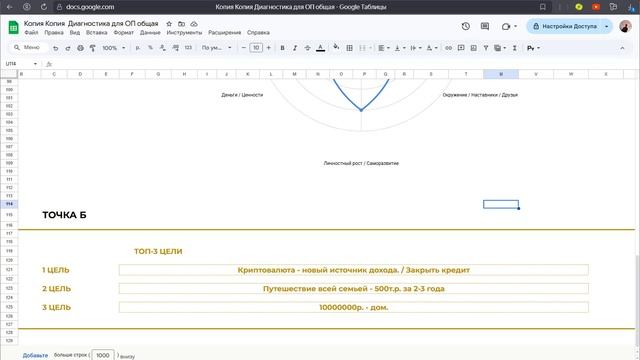Show all comments panel
Screen dimensions: 640x360
click(485, 26)
